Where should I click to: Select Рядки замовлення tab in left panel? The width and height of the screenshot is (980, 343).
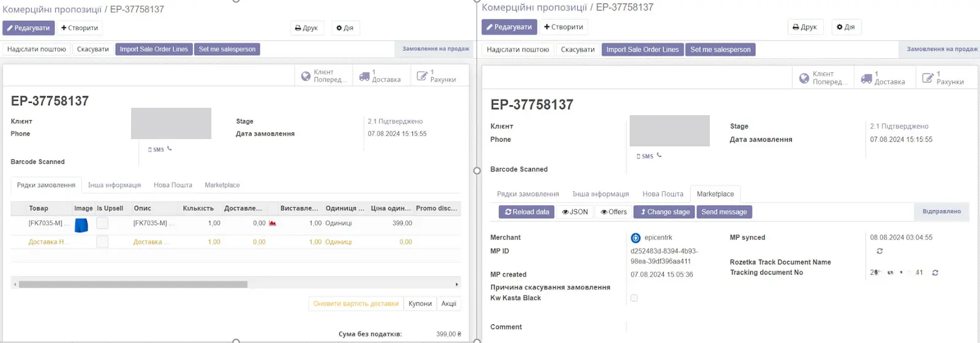46,185
